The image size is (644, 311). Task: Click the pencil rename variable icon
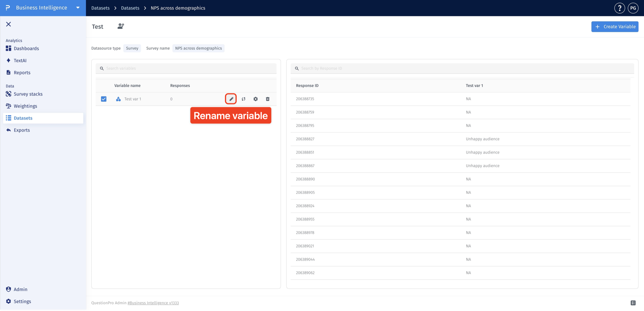(231, 99)
